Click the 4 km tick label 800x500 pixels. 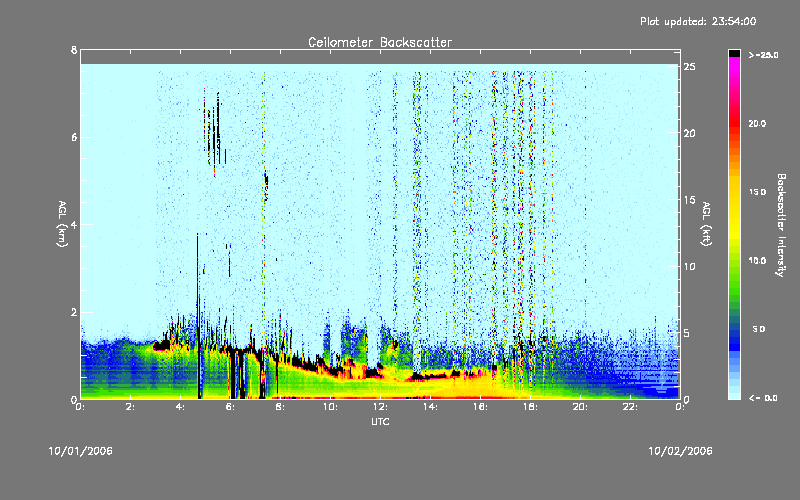tap(74, 224)
